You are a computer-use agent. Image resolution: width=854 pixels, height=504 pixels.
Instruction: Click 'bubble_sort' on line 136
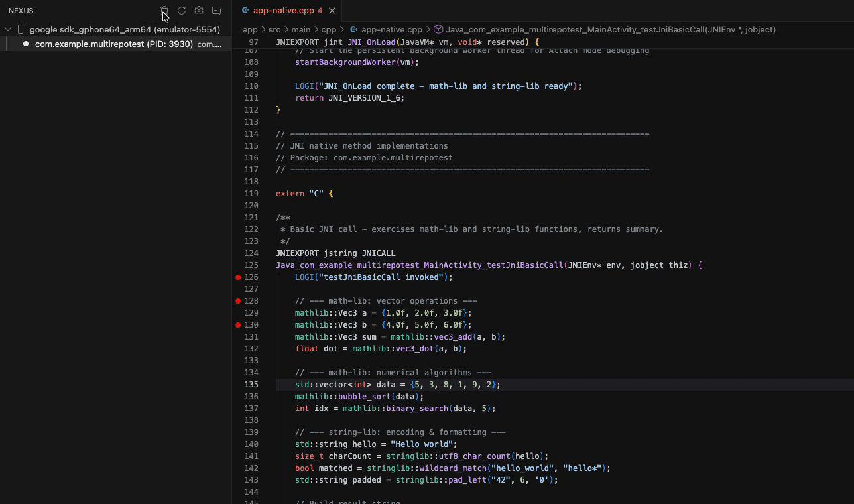364,397
